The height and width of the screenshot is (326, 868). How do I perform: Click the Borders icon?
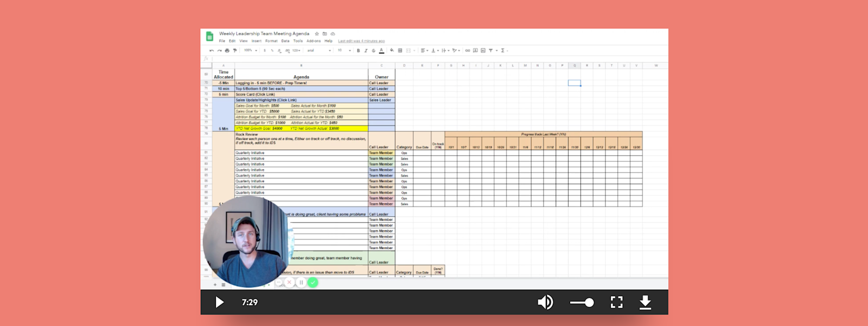coord(400,51)
